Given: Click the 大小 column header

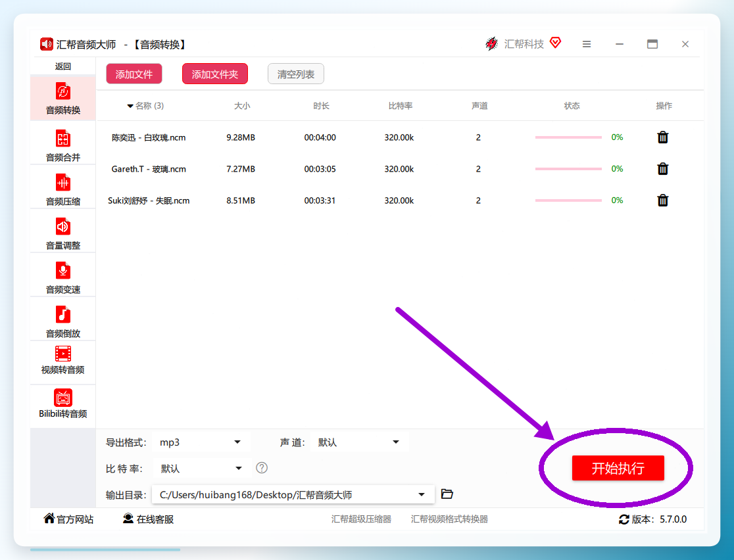Looking at the screenshot, I should [x=242, y=106].
